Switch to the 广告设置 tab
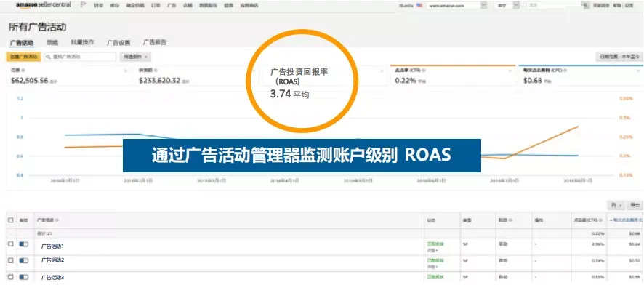This screenshot has width=644, height=285. [x=118, y=43]
